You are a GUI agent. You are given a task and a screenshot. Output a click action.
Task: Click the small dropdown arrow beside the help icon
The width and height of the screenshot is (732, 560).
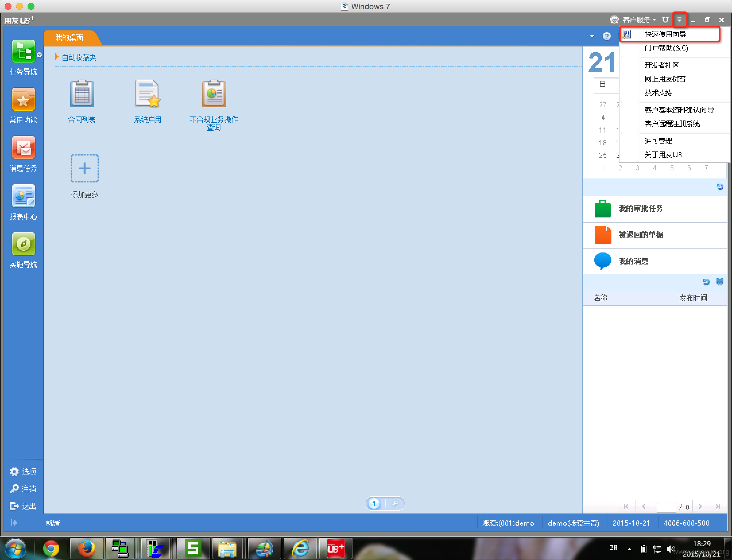coord(592,36)
